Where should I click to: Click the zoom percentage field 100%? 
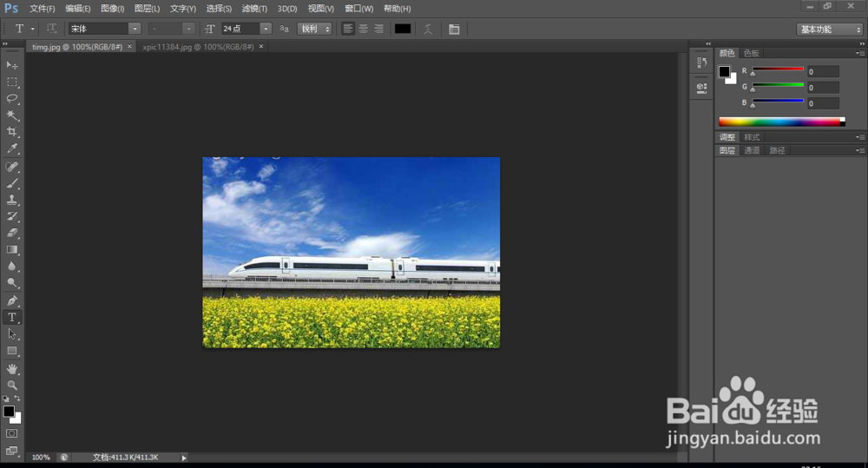[x=41, y=458]
